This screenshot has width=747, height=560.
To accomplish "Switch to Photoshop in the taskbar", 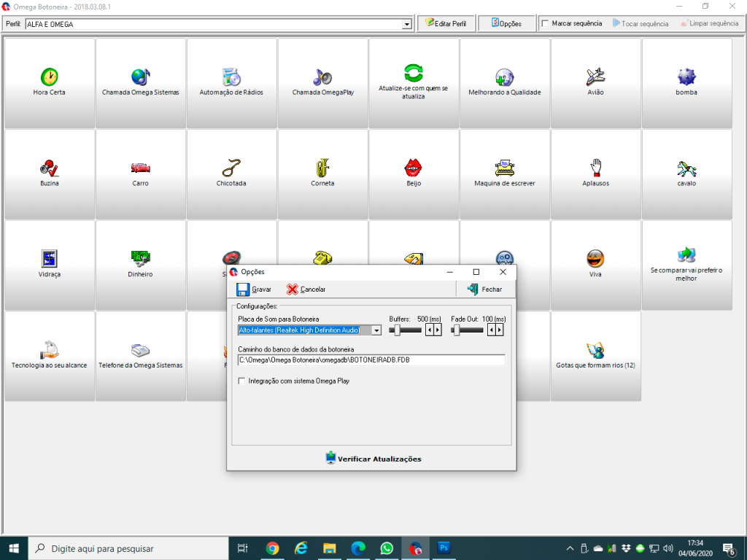I will tap(444, 548).
